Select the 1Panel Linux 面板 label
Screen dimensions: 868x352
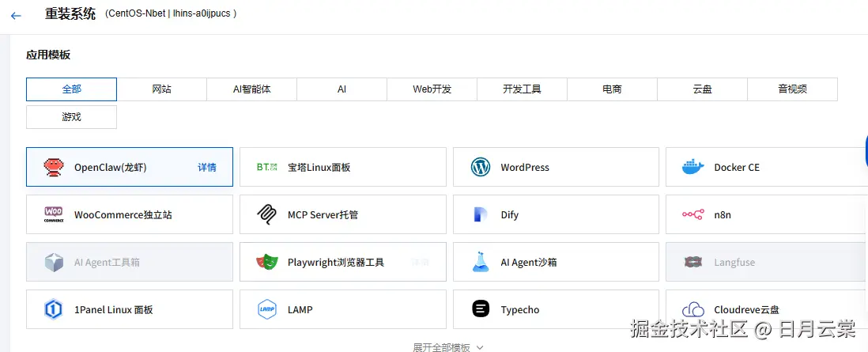pyautogui.click(x=114, y=310)
